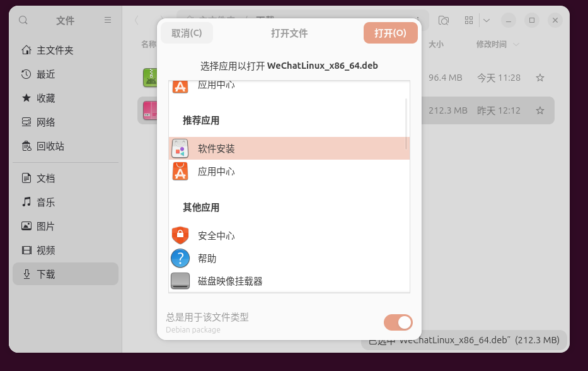588x371 pixels.
Task: Click the 今天 11:28 modified time cell
Action: click(499, 78)
